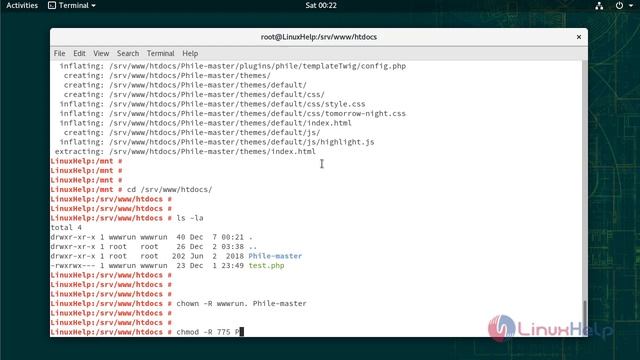The image size is (640, 360).
Task: Click the templateTwig/config.php line
Action: [233, 66]
